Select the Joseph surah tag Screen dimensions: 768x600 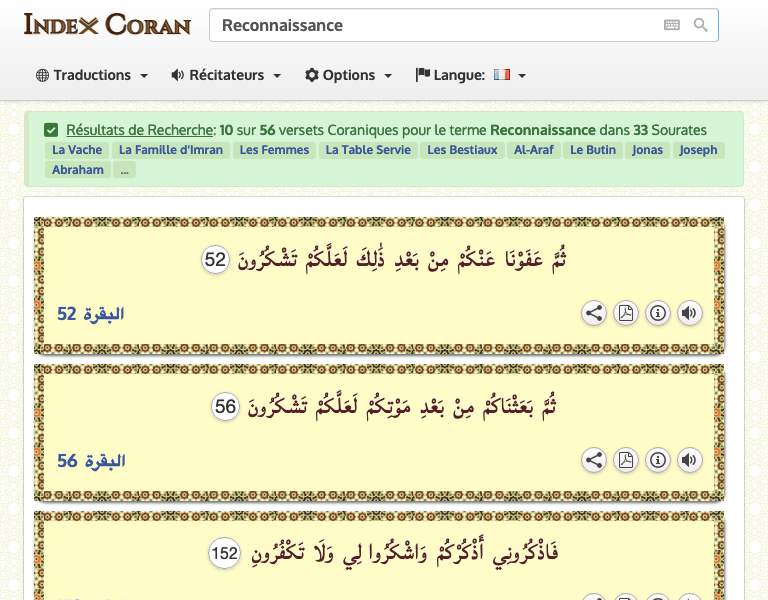pos(698,150)
